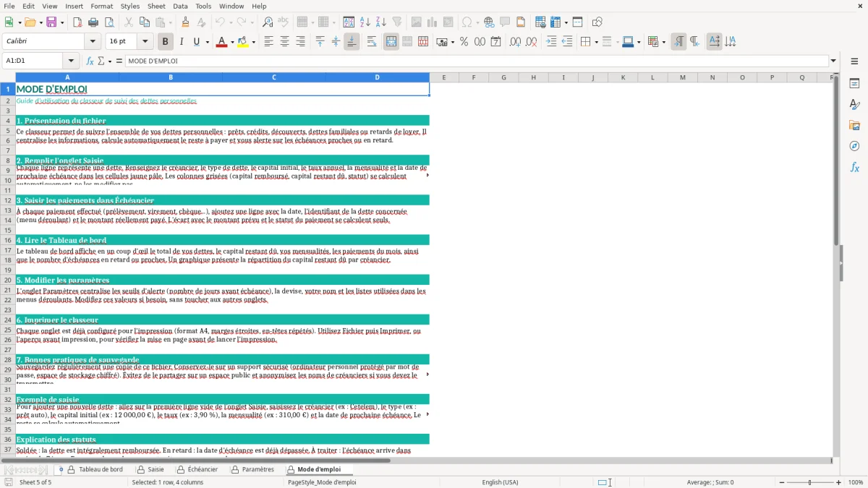Click the Clone Formatting paintbrush icon
Screen dimensions: 868x488
point(185,22)
